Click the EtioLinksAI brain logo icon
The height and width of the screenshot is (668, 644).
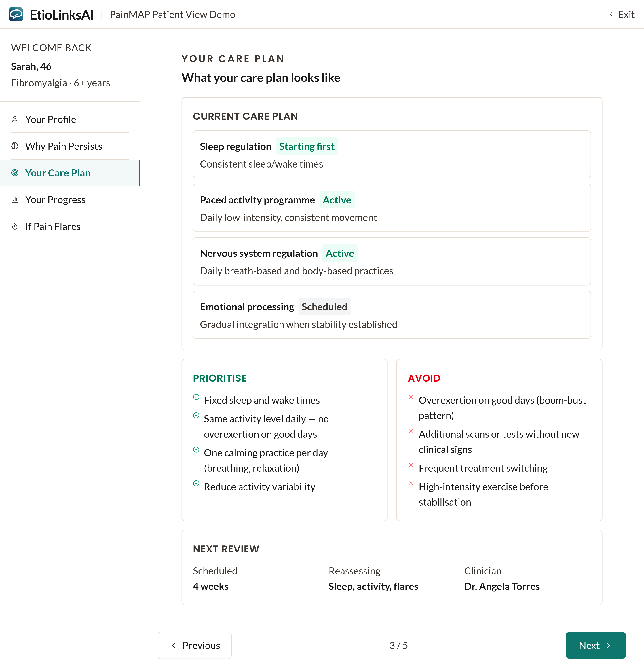[x=16, y=14]
